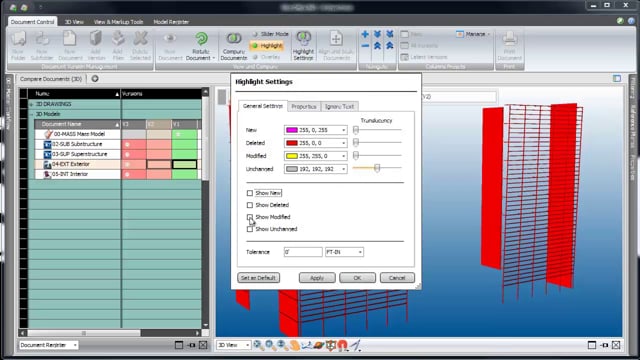Viewport: 640px width, 360px height.
Task: Open the New color dropdown
Action: tap(344, 130)
